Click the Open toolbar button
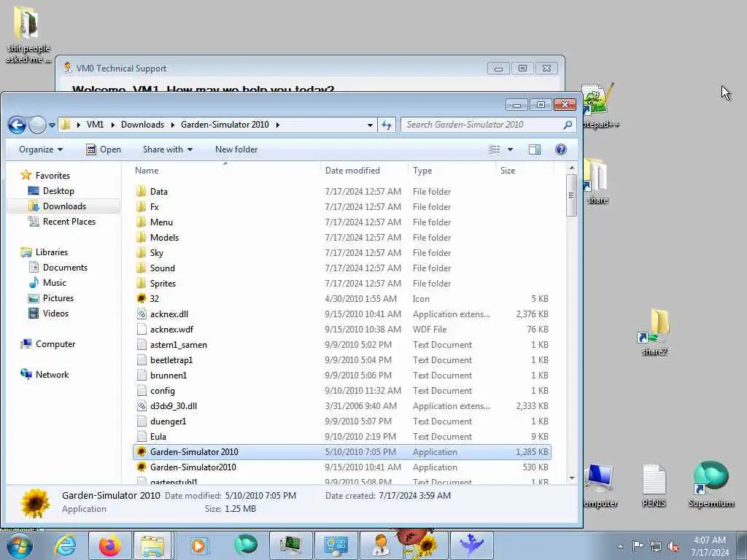747x560 pixels. [104, 149]
